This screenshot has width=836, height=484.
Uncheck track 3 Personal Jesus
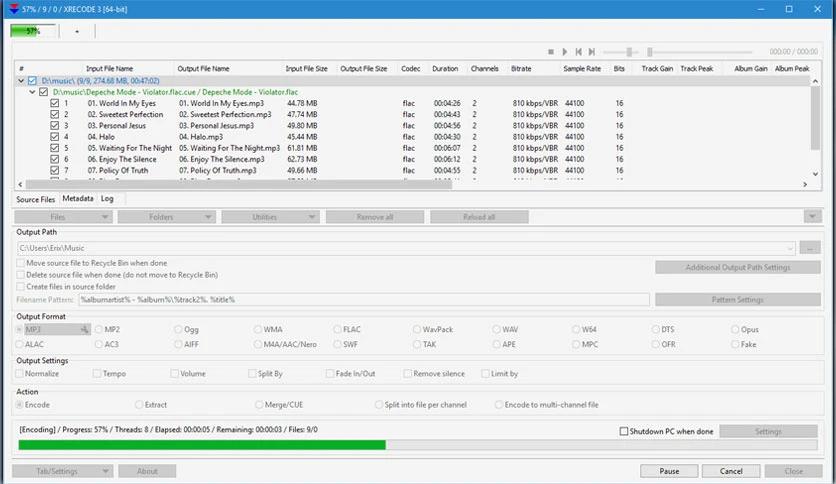point(54,126)
